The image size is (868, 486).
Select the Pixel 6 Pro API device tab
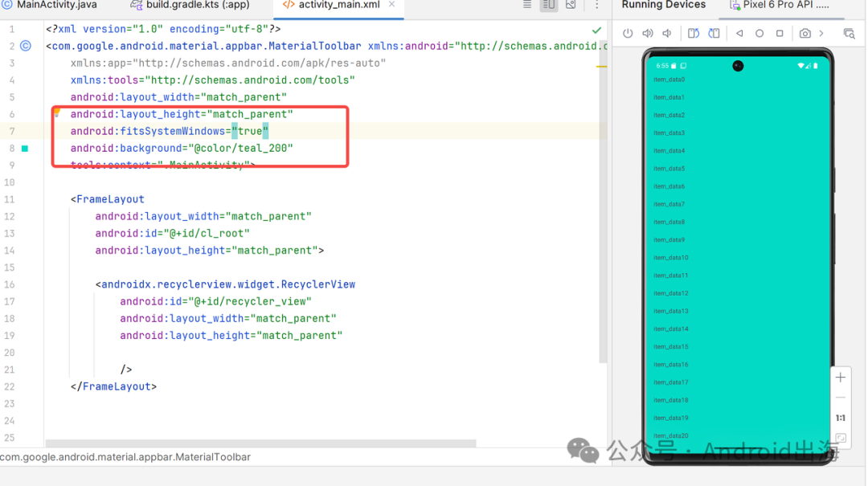(780, 5)
